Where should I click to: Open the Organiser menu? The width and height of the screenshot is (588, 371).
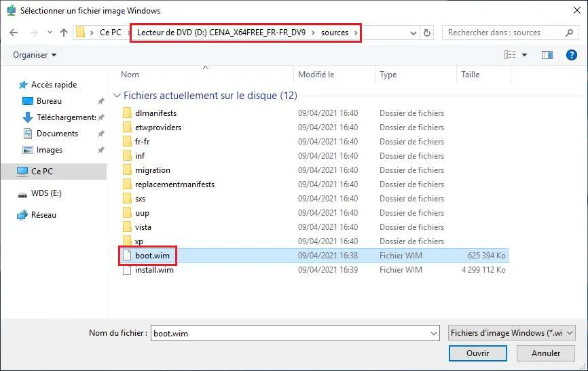click(35, 55)
